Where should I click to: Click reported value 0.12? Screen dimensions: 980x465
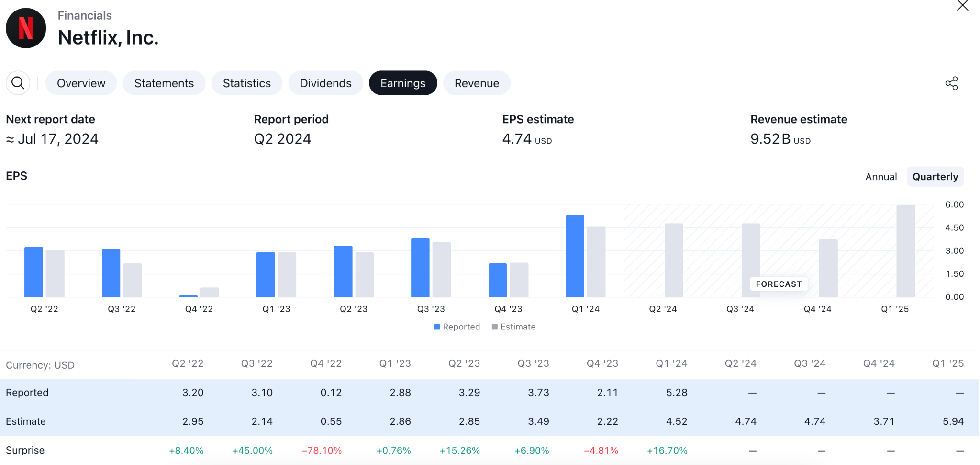click(x=331, y=393)
